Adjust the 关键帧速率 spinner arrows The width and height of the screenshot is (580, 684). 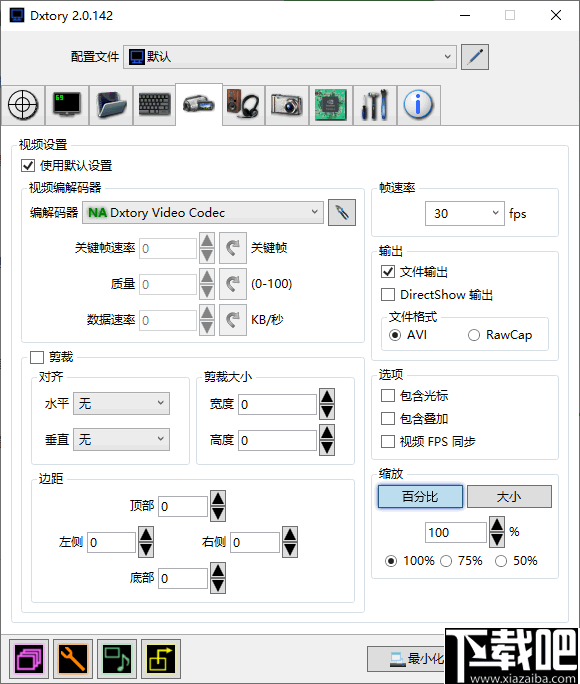(x=207, y=248)
